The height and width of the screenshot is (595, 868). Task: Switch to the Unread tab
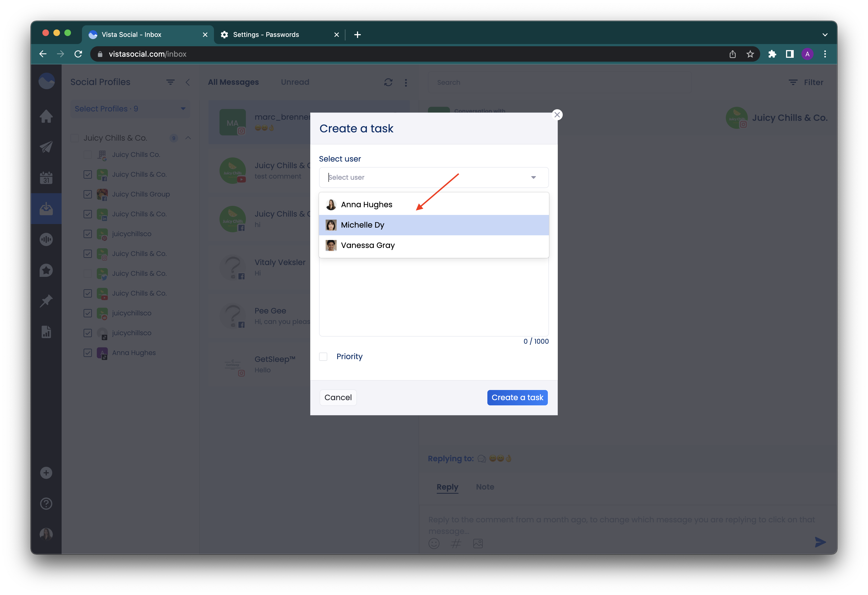[295, 82]
